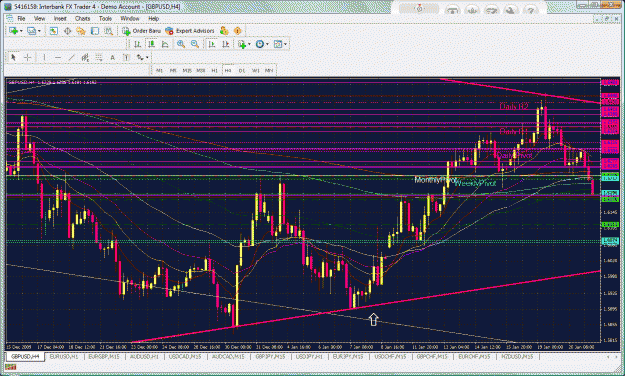Viewport: 625px width, 376px height.
Task: Open the Insert menu
Action: click(60, 19)
